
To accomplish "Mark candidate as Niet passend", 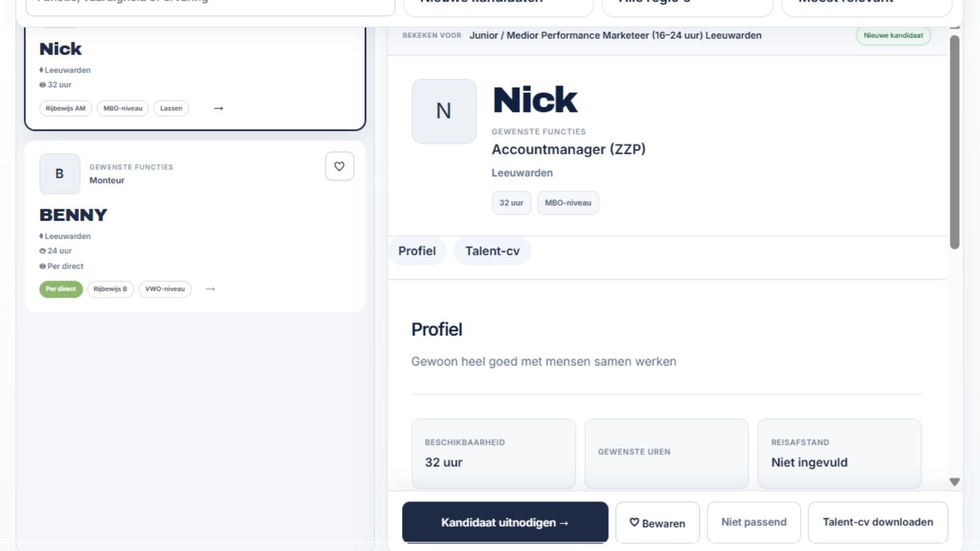I will [x=754, y=522].
